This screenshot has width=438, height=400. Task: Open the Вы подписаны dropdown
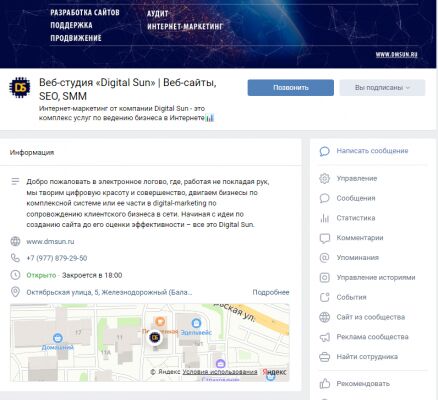[x=382, y=88]
